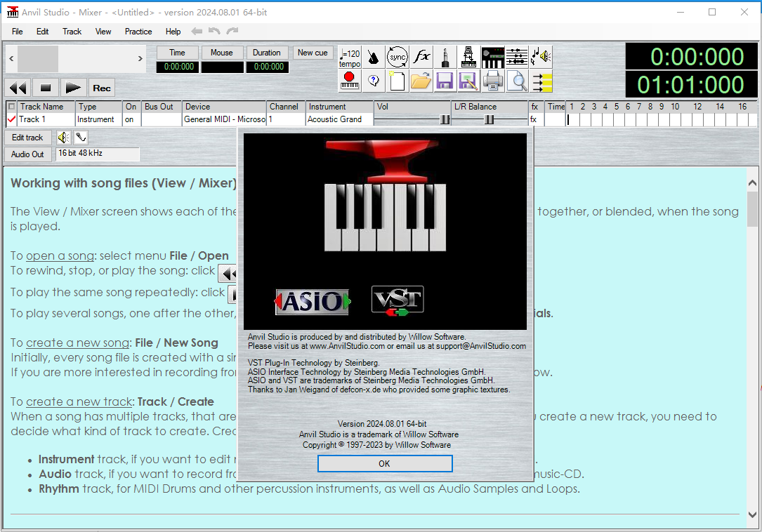This screenshot has width=762, height=532.
Task: Click the left arrow of the top scrollbar
Action: (11, 59)
